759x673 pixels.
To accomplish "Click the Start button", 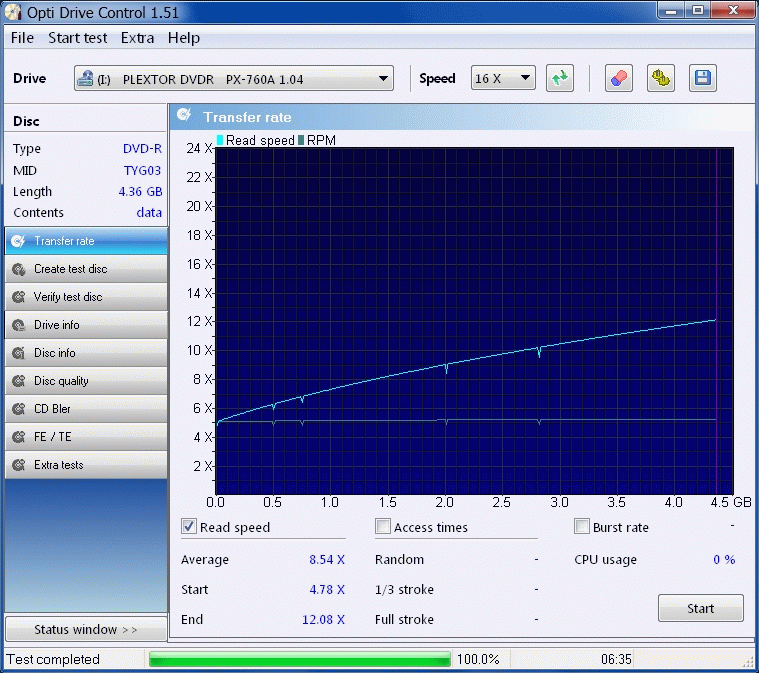I will click(700, 608).
